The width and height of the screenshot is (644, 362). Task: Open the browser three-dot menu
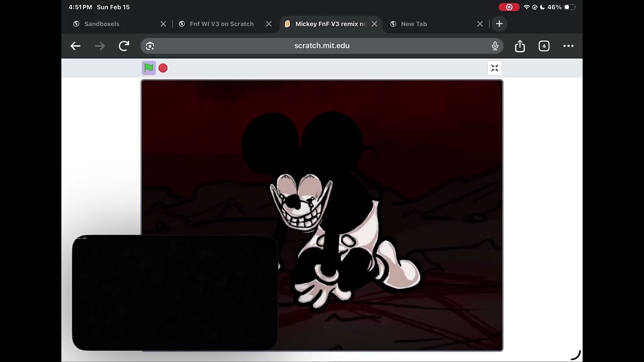[569, 46]
